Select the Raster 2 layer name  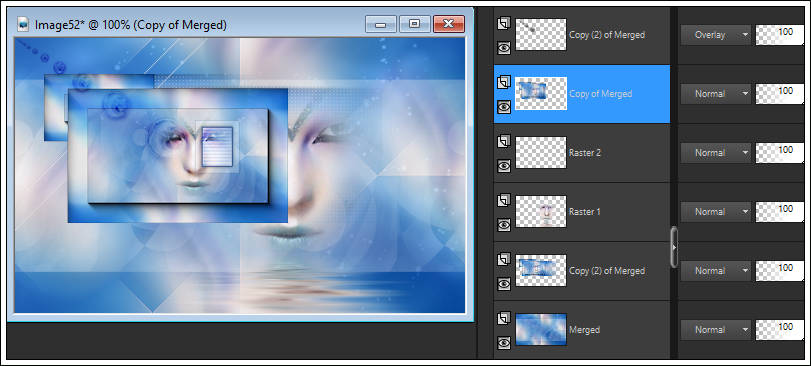pyautogui.click(x=586, y=153)
